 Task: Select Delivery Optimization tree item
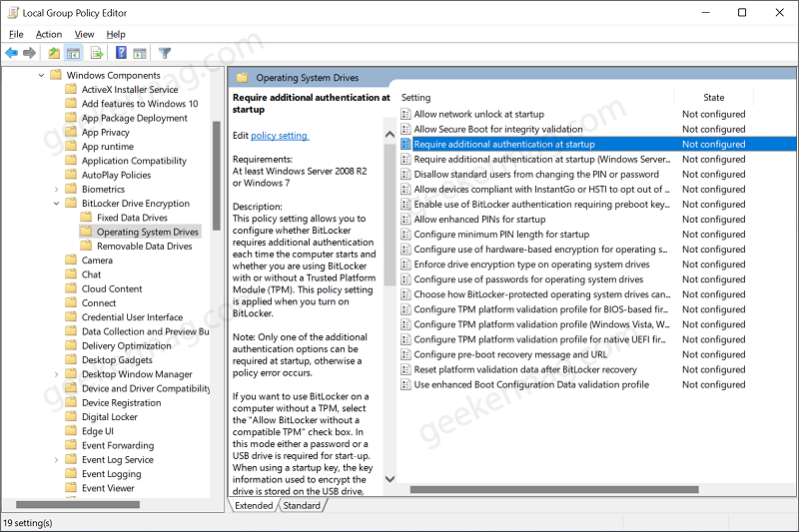127,345
